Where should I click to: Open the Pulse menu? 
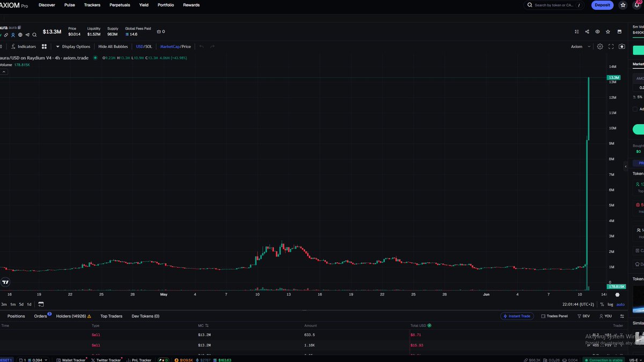(70, 5)
